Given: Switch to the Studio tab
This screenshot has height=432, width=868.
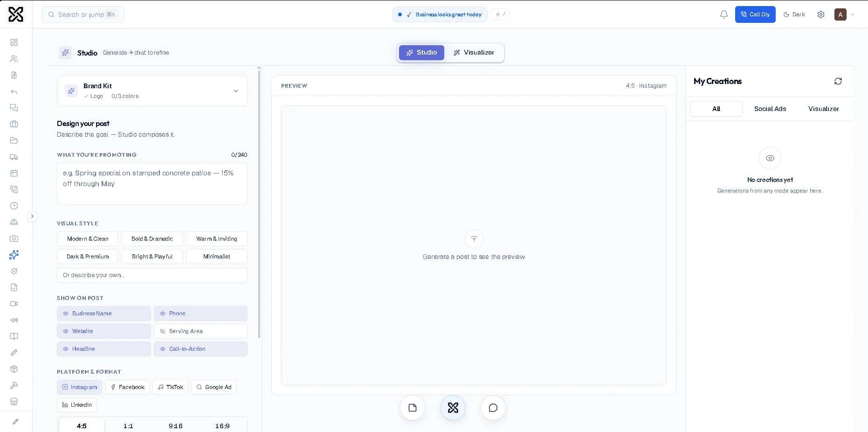Looking at the screenshot, I should (x=421, y=53).
